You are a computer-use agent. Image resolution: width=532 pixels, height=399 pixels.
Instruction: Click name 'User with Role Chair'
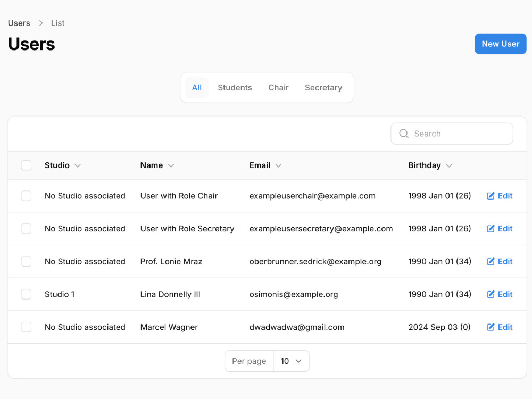pos(179,196)
